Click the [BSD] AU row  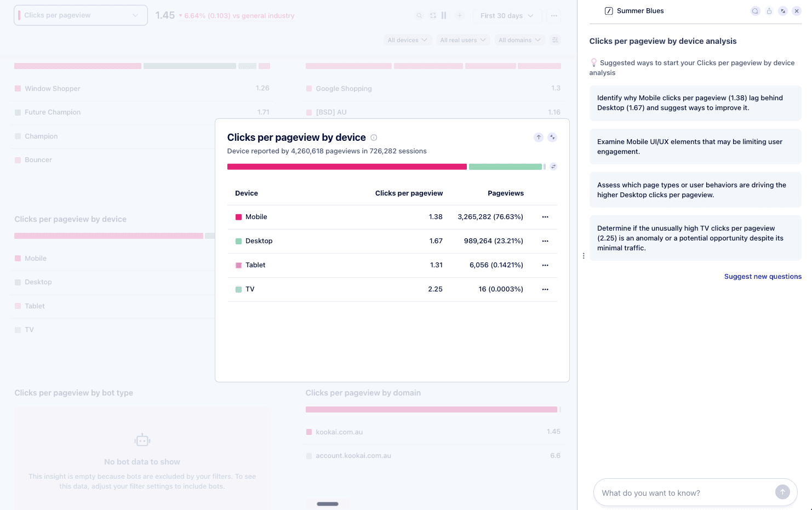coord(433,112)
